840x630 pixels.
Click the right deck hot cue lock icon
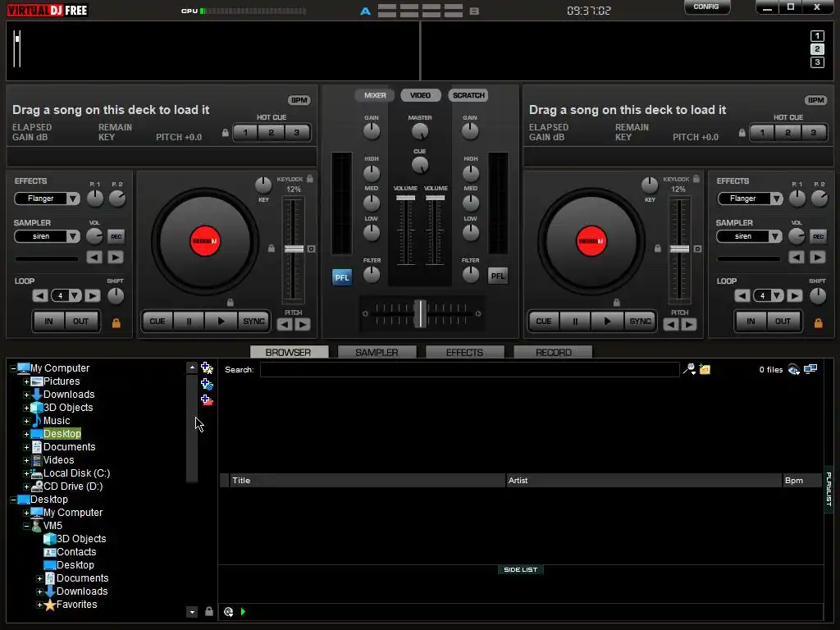click(742, 132)
